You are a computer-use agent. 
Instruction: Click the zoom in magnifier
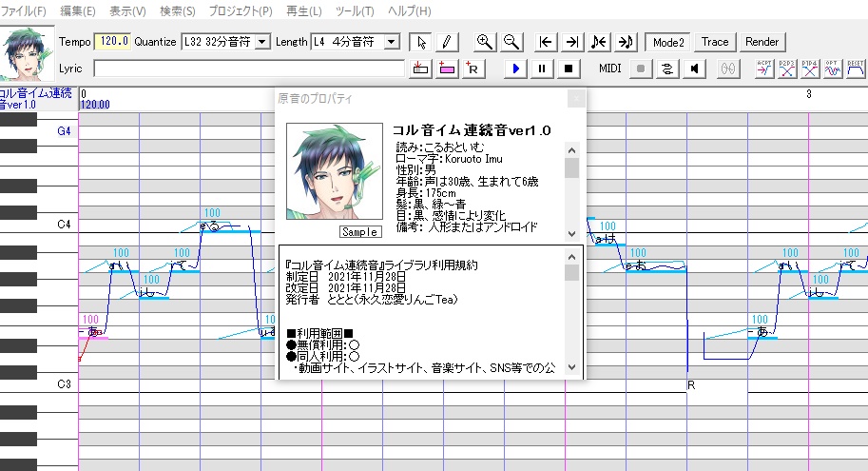pos(484,42)
